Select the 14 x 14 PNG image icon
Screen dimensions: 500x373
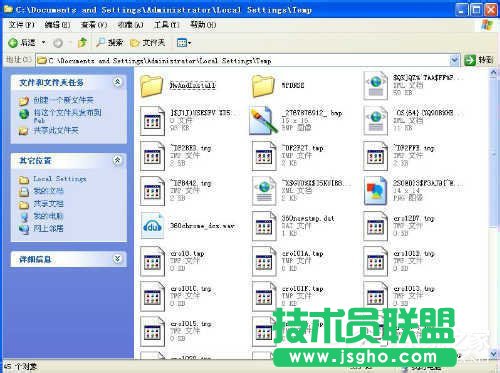click(x=376, y=191)
